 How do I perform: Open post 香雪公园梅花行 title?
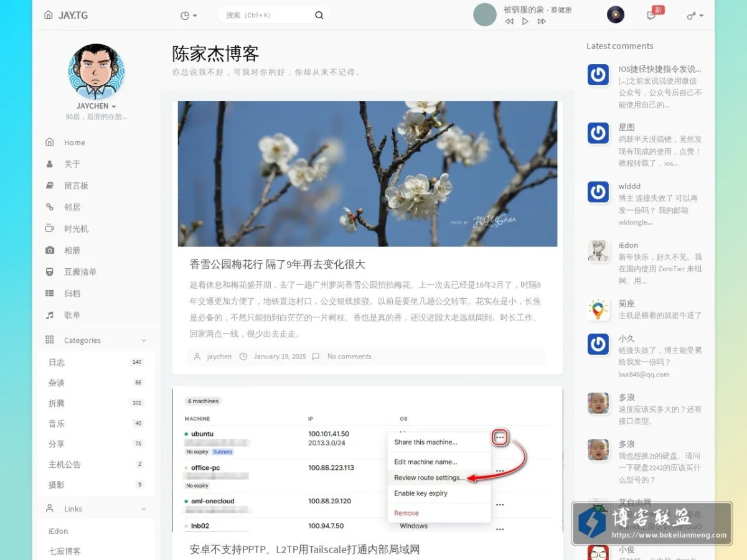(x=277, y=264)
